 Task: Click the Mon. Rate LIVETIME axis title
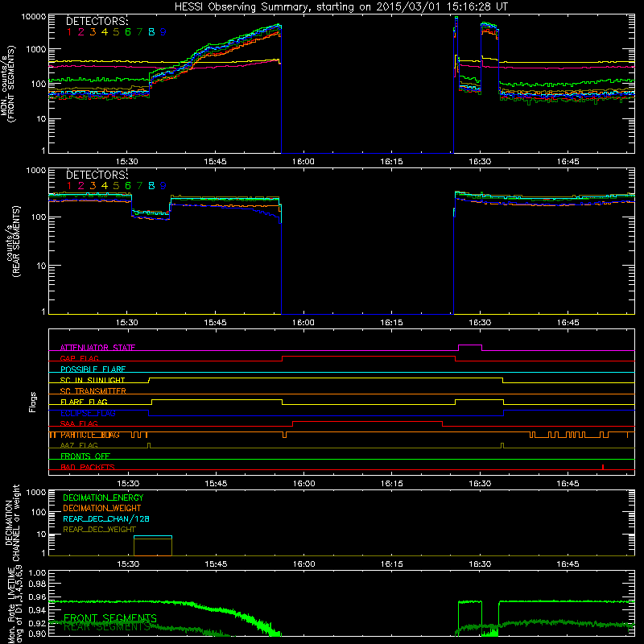point(14,604)
